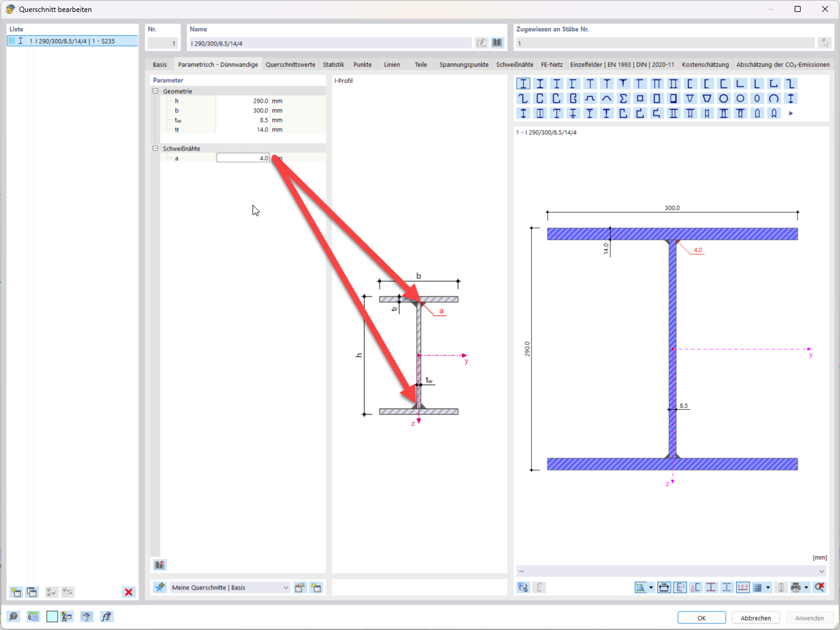Viewport: 840px width, 630px height.
Task: Toggle decimal places display 0,00 icon
Action: point(33,616)
